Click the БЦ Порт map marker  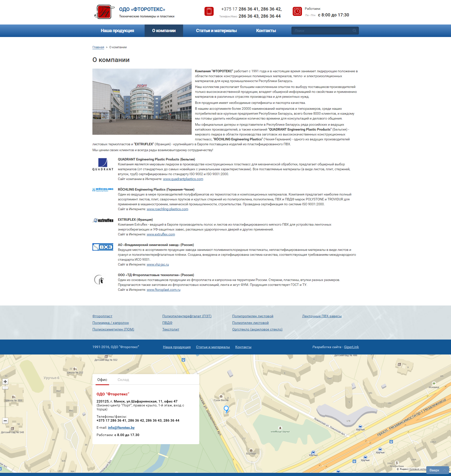tap(251, 450)
